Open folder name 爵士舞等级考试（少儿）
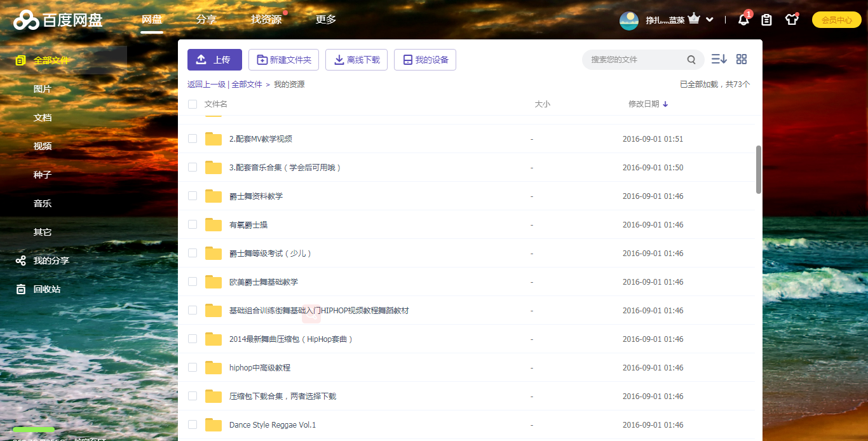This screenshot has width=868, height=441. pos(270,254)
